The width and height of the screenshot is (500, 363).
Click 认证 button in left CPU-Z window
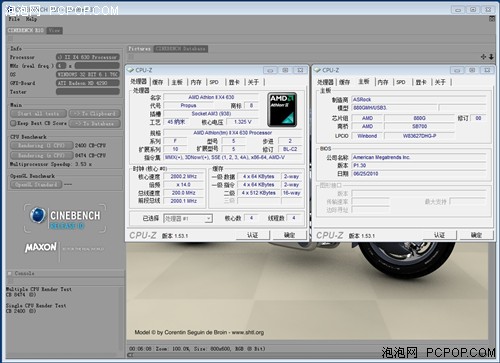click(253, 235)
